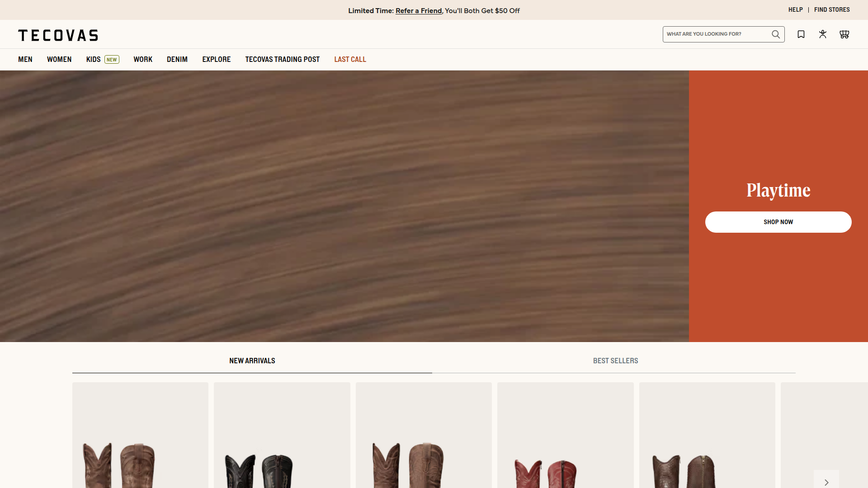Switch to the Best Sellers tab
Image resolution: width=868 pixels, height=488 pixels.
pos(615,361)
